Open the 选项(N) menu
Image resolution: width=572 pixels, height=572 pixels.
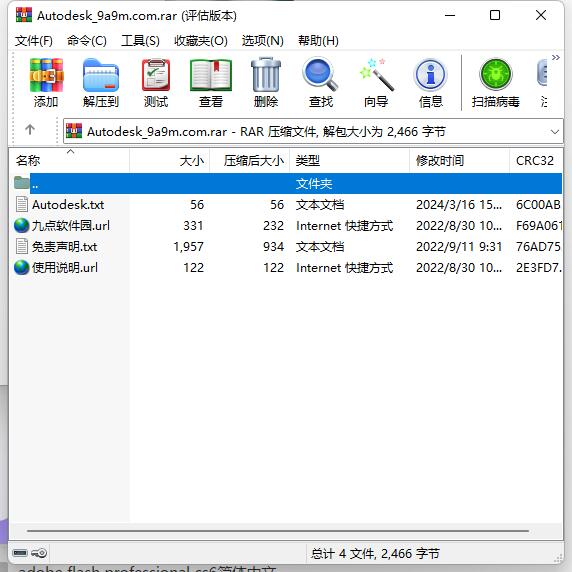pos(263,40)
